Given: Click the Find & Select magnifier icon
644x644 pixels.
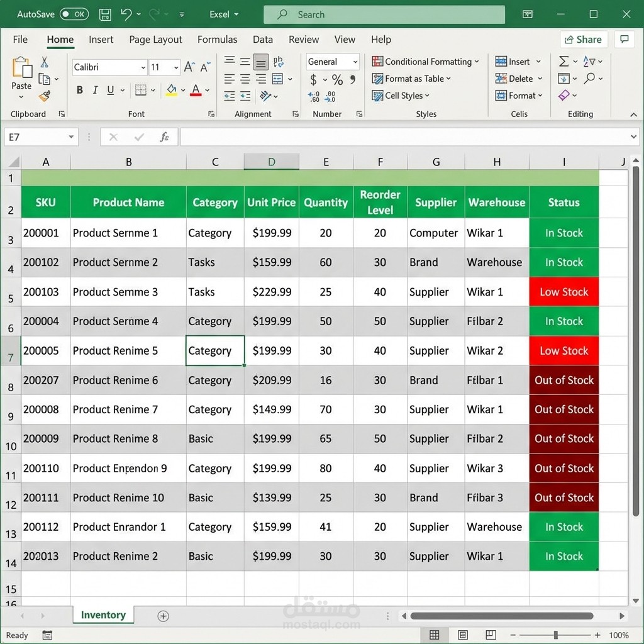Looking at the screenshot, I should 589,78.
